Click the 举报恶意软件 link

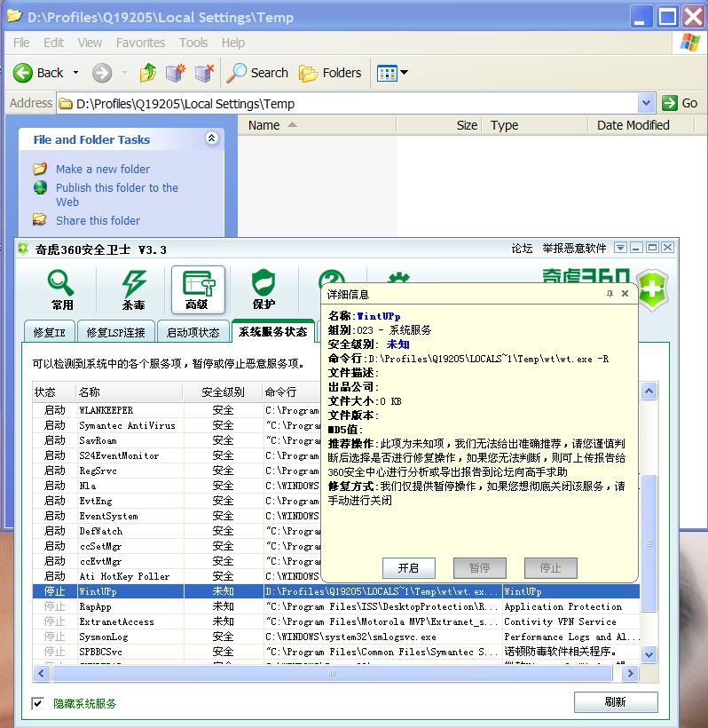[x=574, y=249]
